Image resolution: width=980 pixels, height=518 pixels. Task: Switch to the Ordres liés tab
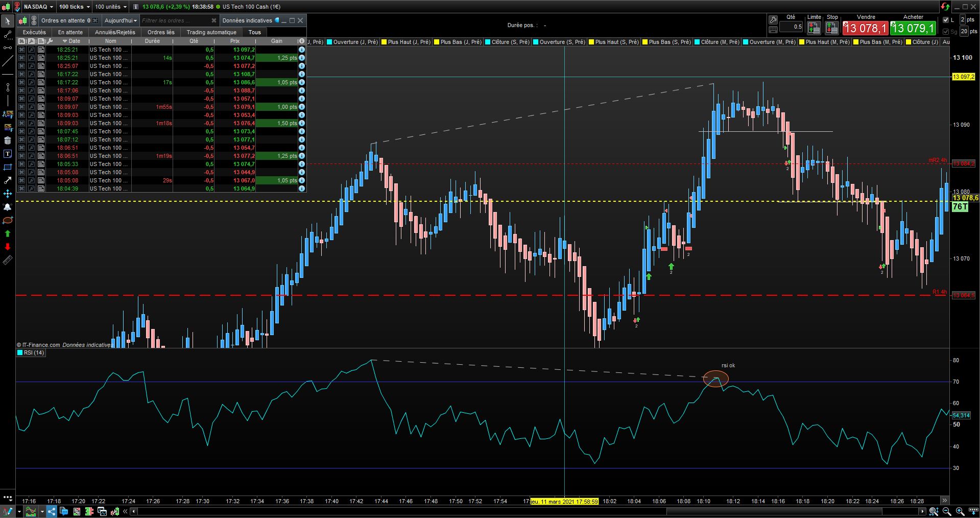pos(161,32)
